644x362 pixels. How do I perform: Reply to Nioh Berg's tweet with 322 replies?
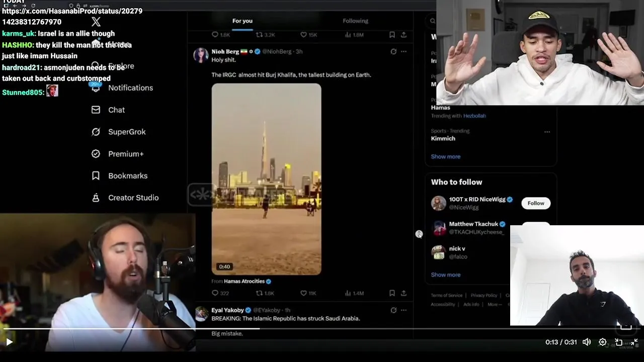point(220,293)
